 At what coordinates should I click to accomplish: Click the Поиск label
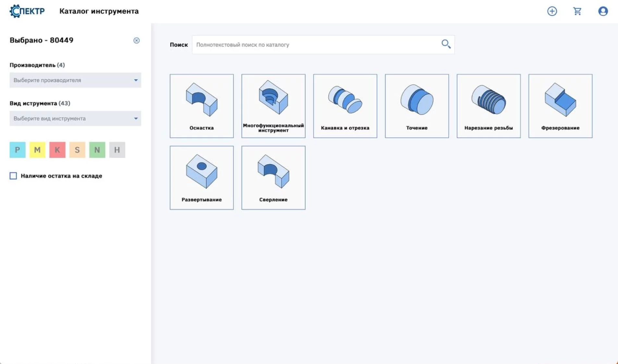[x=179, y=45]
